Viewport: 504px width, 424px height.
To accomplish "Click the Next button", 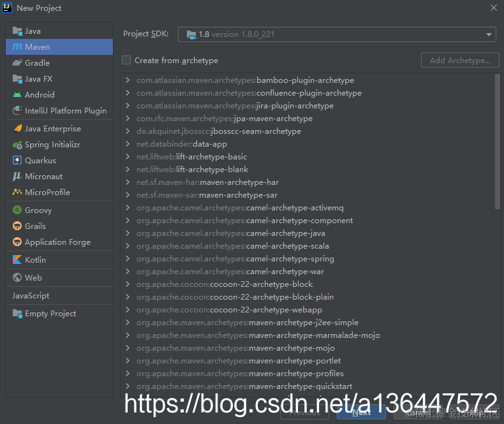I will click(x=361, y=413).
